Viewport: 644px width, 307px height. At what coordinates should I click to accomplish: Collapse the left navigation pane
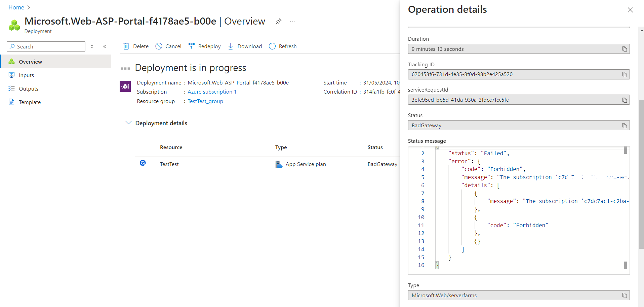[x=105, y=46]
